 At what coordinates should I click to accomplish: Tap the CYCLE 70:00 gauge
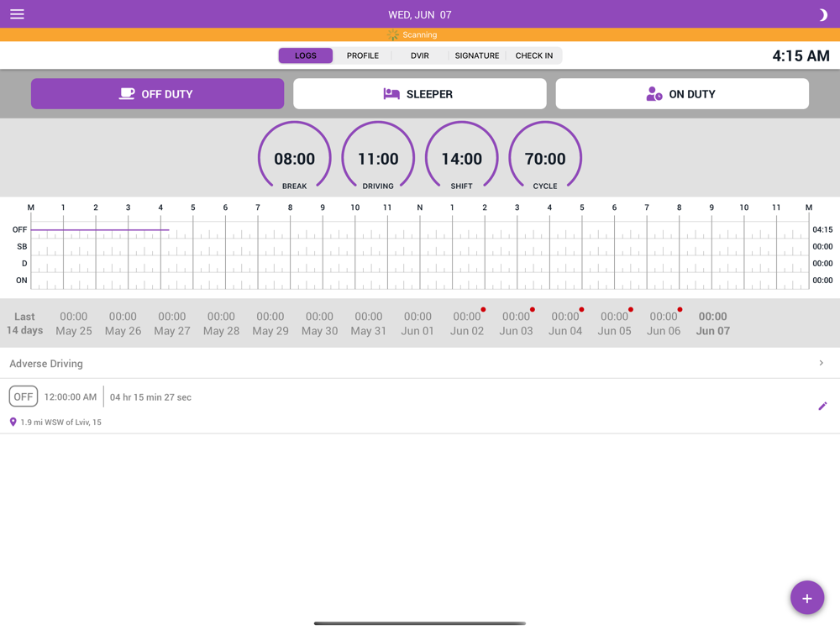tap(545, 157)
